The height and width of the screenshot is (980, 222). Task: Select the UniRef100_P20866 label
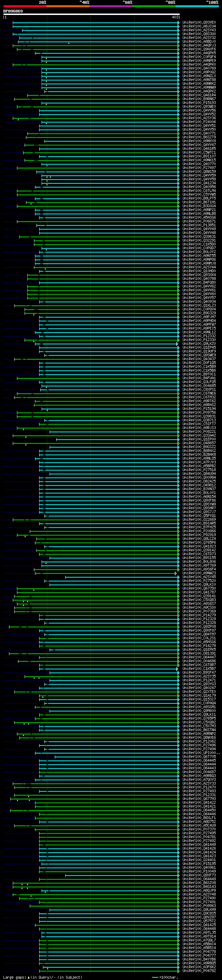199,531
